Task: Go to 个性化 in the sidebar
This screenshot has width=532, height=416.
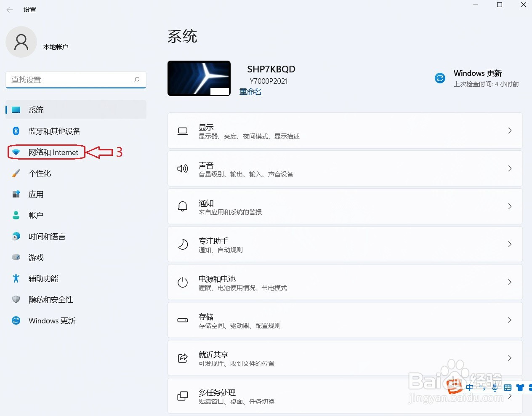Action: 76,173
